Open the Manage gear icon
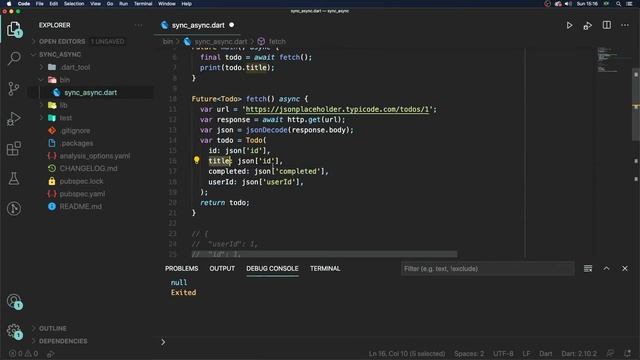 click(x=14, y=331)
